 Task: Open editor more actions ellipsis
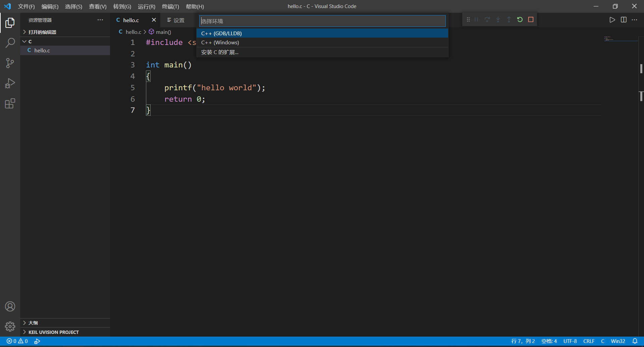[x=634, y=20]
